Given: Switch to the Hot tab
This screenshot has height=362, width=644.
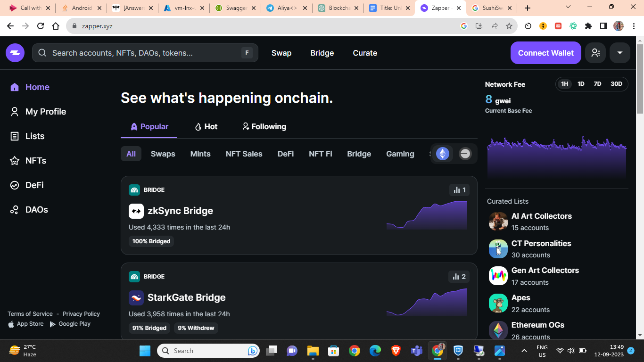Looking at the screenshot, I should [206, 126].
